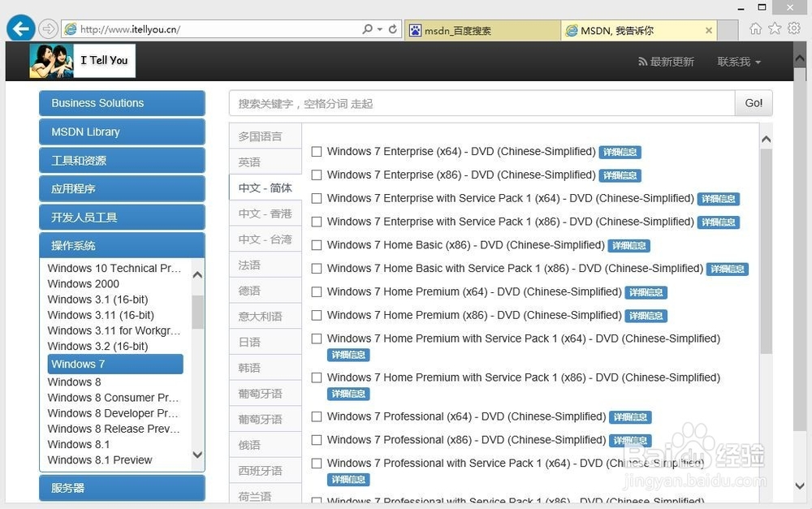
Task: Select Windows 8.1 Preview entry
Action: (100, 459)
